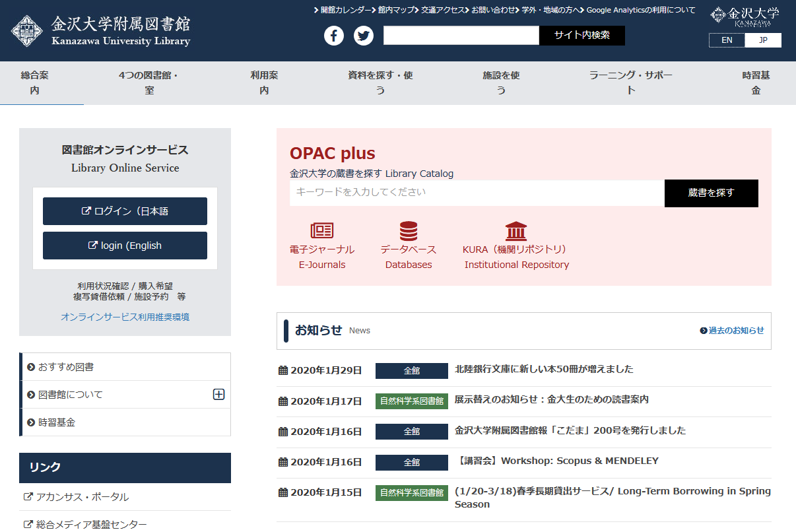Switch site language to JP
The width and height of the screenshot is (796, 532).
(x=763, y=40)
